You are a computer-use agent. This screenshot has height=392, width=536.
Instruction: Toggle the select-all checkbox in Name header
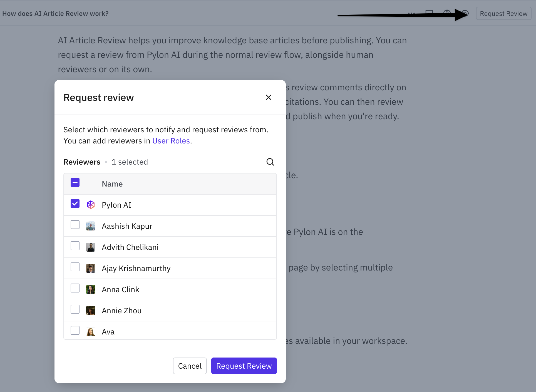coord(75,182)
